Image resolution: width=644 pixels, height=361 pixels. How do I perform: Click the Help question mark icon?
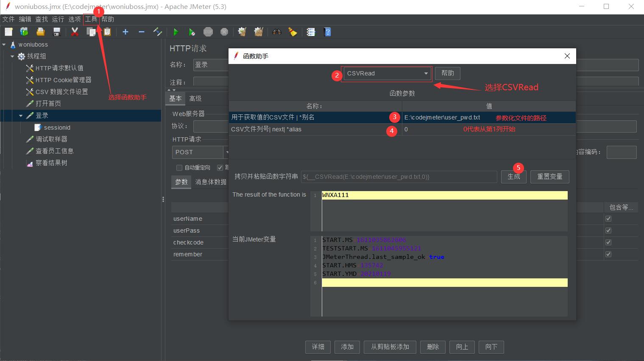tap(327, 32)
